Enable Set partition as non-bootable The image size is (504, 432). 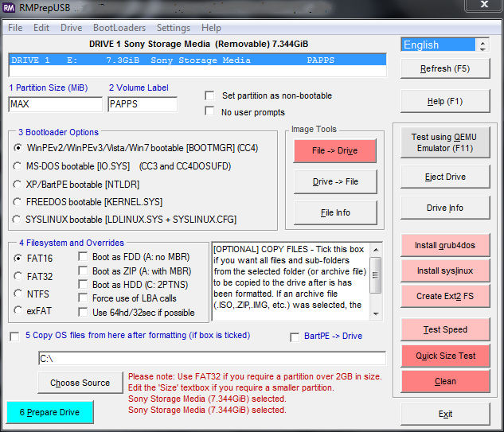coord(209,95)
